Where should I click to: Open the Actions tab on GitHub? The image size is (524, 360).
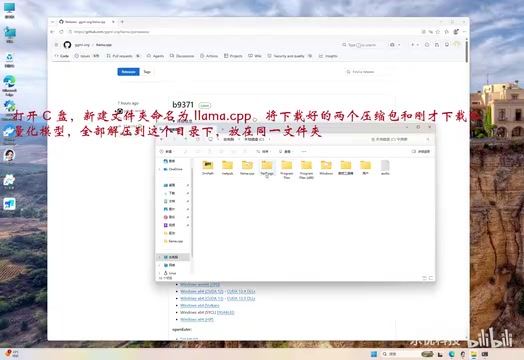coord(209,56)
